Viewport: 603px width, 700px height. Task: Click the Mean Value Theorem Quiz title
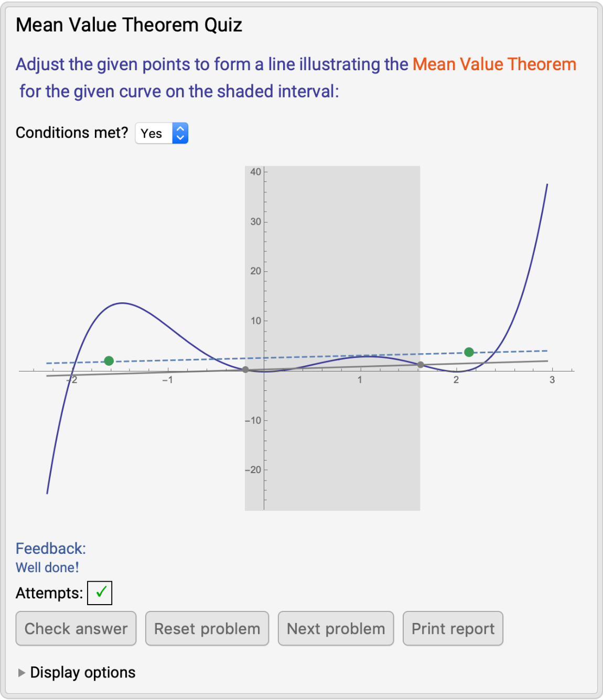tap(129, 25)
